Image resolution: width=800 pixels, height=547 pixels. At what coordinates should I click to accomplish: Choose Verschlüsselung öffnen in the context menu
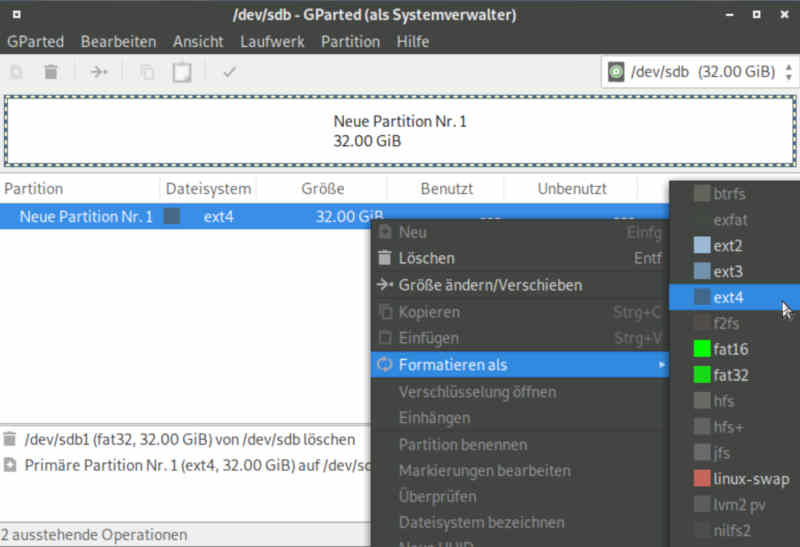tap(519, 392)
